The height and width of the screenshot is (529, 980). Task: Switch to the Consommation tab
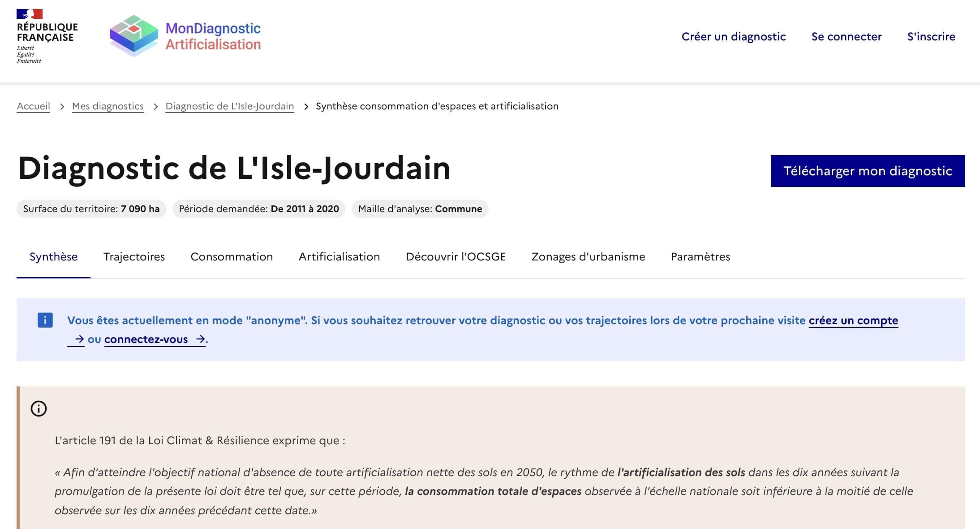tap(232, 257)
